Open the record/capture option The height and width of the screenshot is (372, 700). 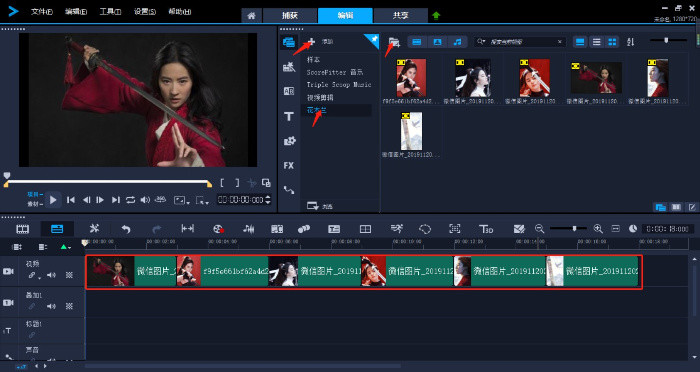(218, 229)
